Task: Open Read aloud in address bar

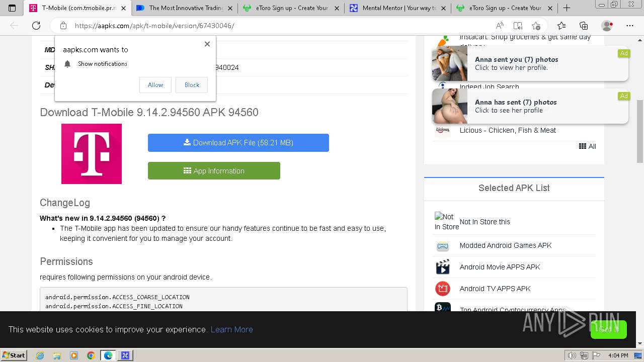Action: click(500, 26)
